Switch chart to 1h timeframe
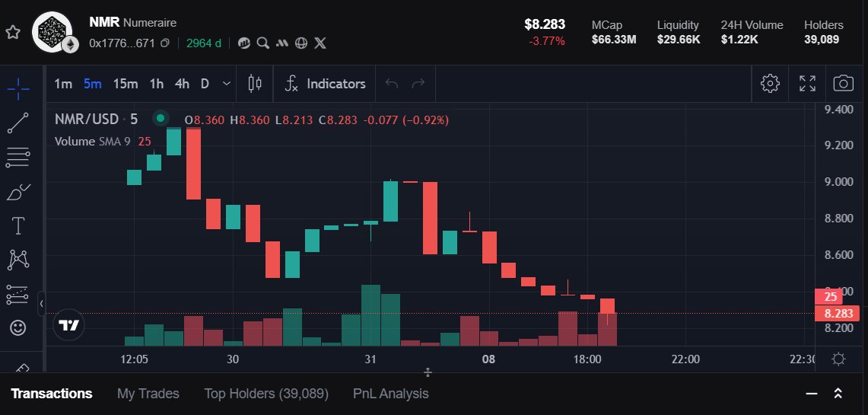Image resolution: width=868 pixels, height=415 pixels. coord(157,85)
